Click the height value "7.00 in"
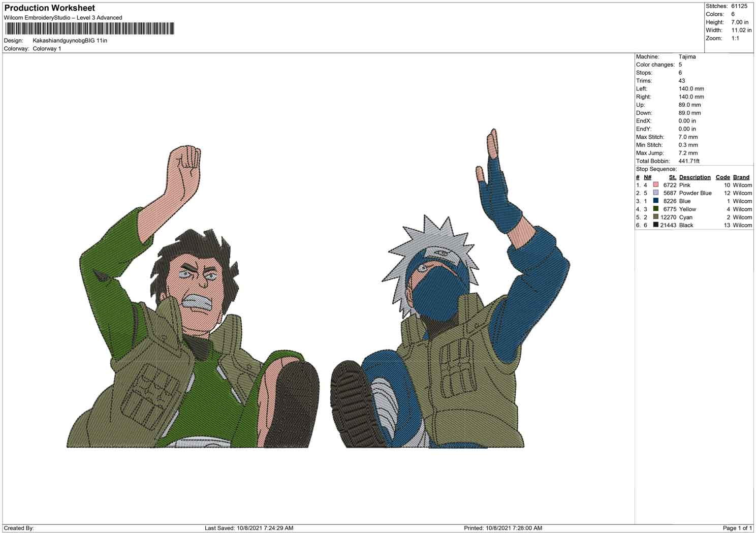Viewport: 756px width, 533px height. (x=740, y=22)
